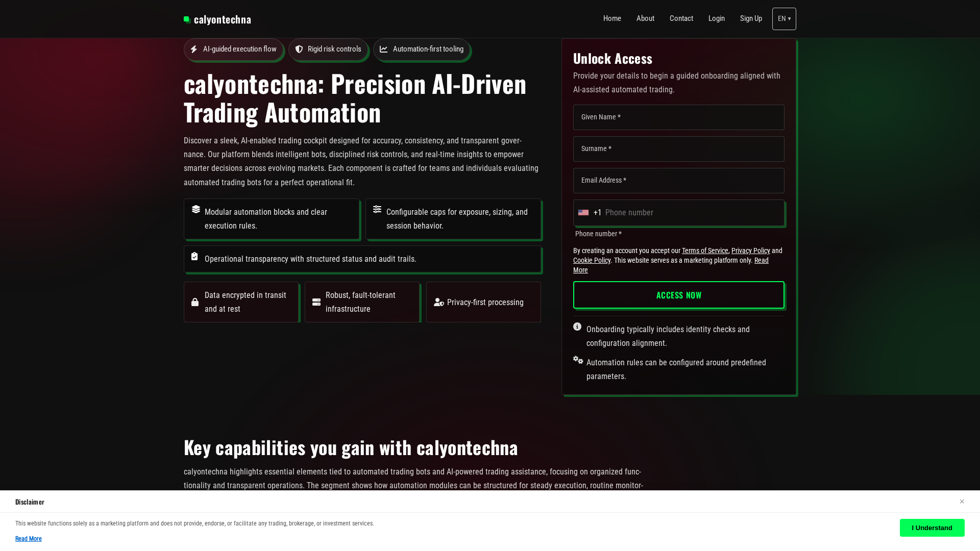Open the Terms of Service link
Image resolution: width=980 pixels, height=551 pixels.
pyautogui.click(x=705, y=251)
